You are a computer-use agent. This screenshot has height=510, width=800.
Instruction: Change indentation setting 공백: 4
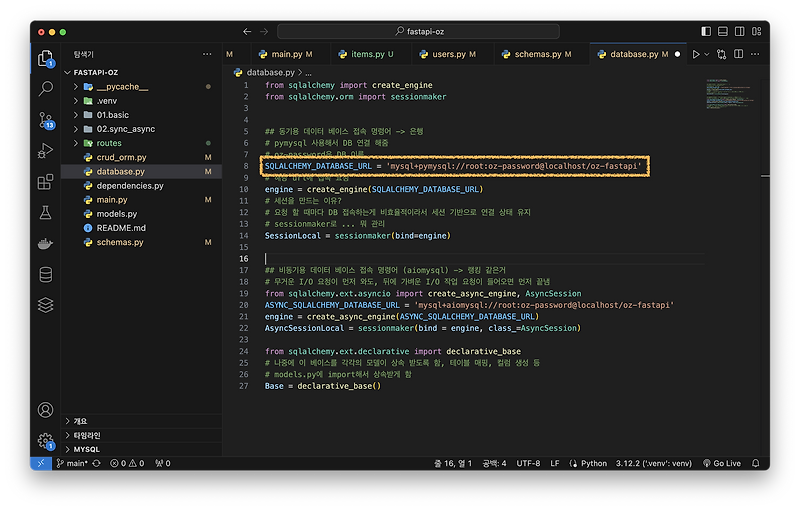click(x=494, y=463)
